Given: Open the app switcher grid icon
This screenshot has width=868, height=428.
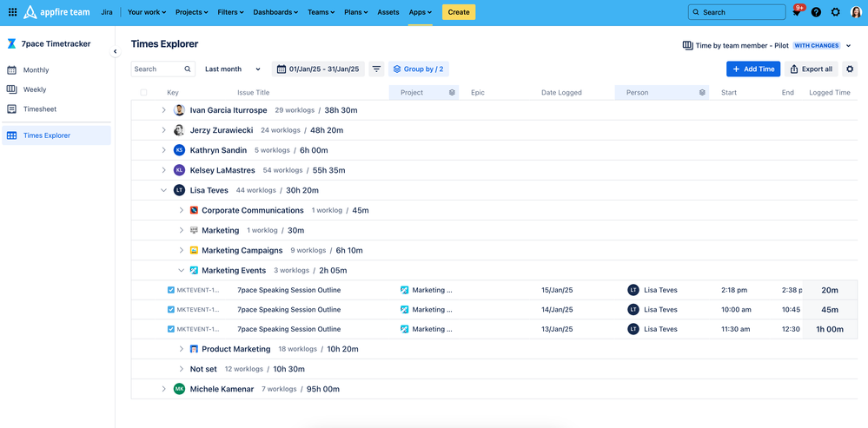Looking at the screenshot, I should (x=12, y=12).
